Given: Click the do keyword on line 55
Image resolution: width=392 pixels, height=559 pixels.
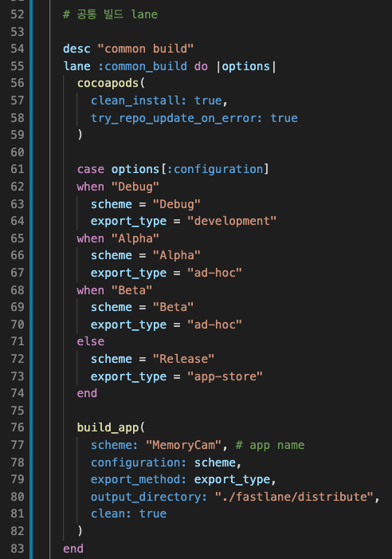Looking at the screenshot, I should 201,66.
